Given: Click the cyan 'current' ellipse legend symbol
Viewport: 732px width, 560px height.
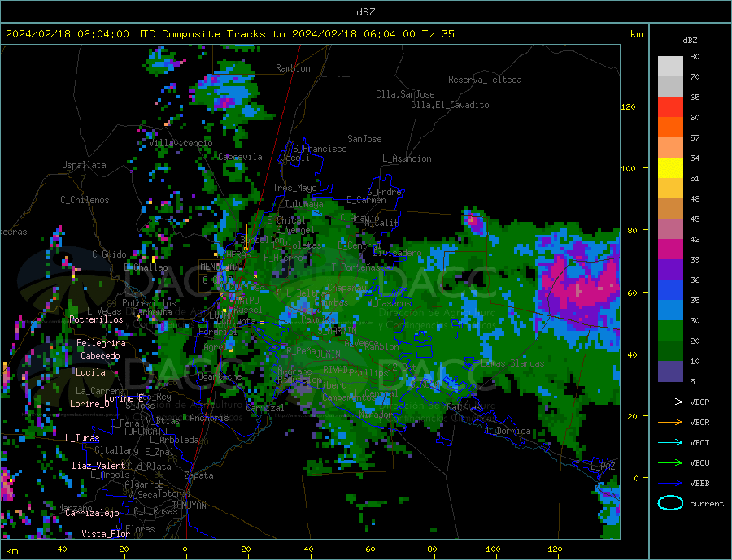Looking at the screenshot, I should (x=670, y=503).
